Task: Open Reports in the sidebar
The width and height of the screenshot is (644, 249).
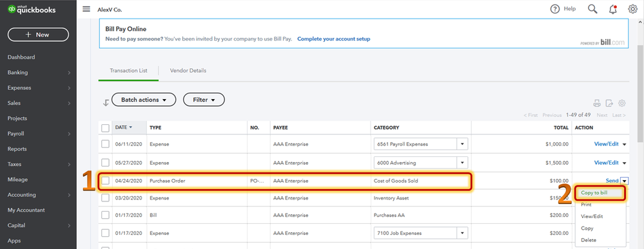Action: click(17, 149)
